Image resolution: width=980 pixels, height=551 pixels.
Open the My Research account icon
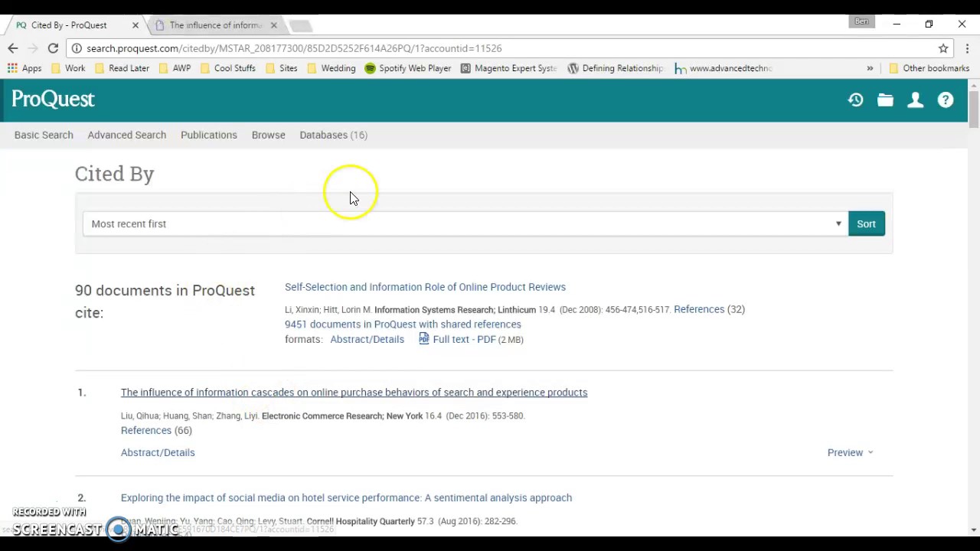915,100
